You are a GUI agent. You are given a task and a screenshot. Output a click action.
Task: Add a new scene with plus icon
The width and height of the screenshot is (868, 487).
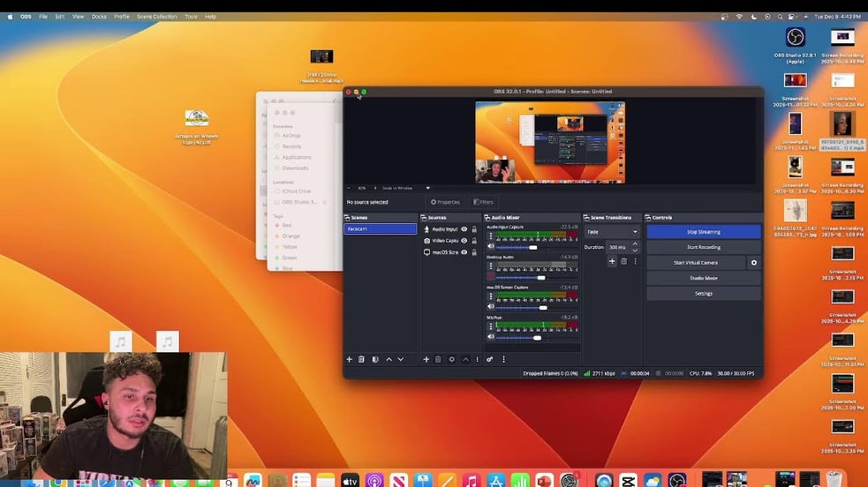(349, 359)
